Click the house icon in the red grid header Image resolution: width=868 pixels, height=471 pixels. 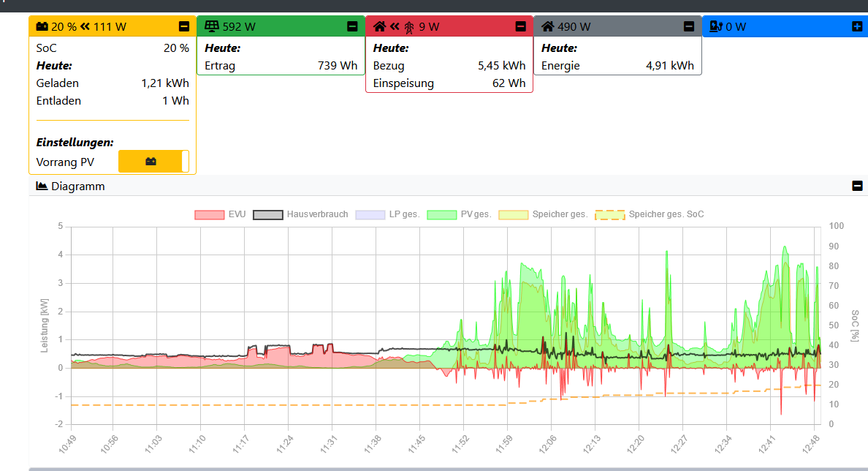pos(379,27)
